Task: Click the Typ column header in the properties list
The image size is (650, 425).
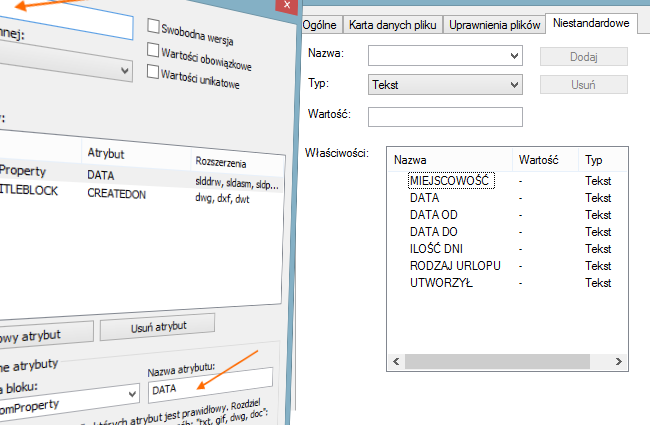Action: point(603,160)
